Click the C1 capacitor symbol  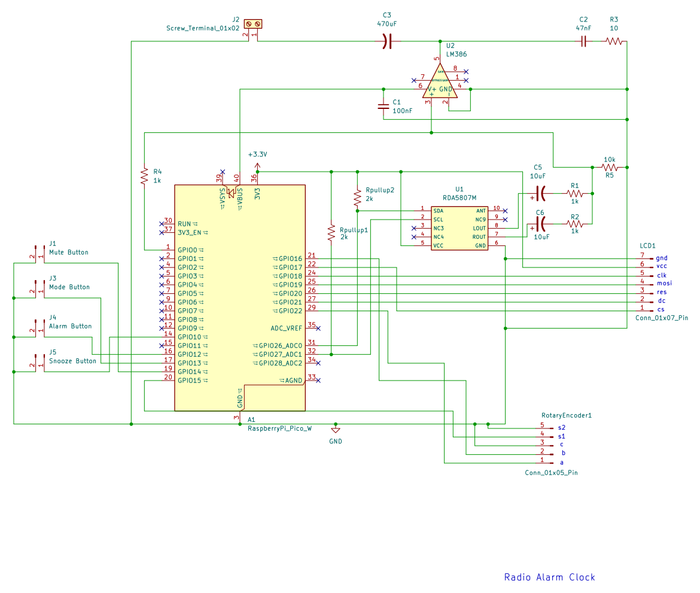tap(384, 107)
